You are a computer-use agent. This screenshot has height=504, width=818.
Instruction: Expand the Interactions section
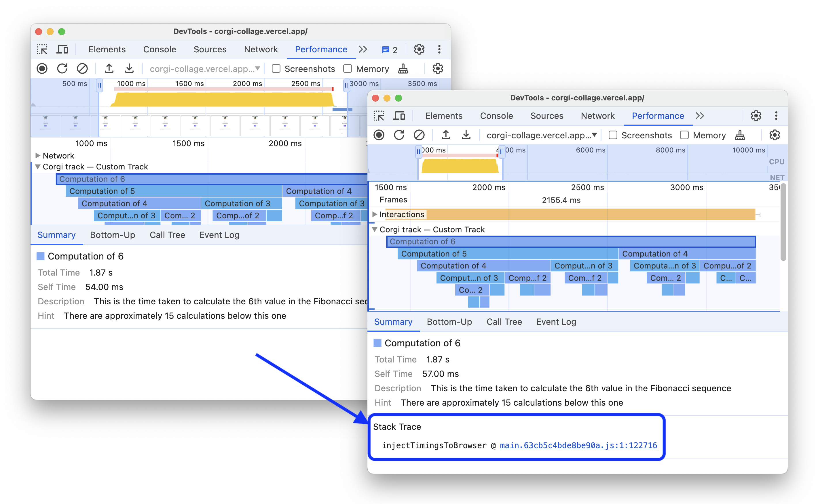click(x=373, y=214)
